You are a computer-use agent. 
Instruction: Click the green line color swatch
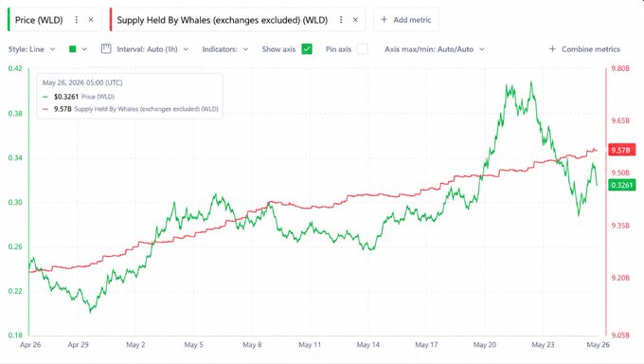[73, 49]
